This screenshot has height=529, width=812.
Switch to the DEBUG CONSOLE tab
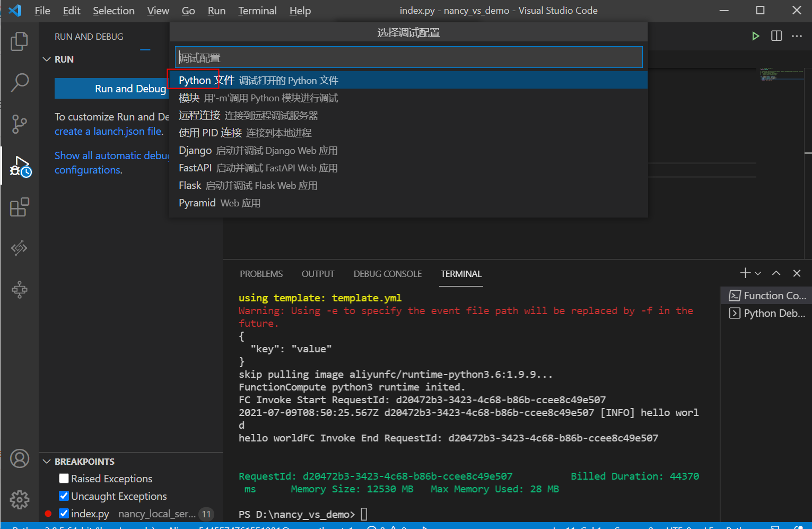(x=388, y=274)
